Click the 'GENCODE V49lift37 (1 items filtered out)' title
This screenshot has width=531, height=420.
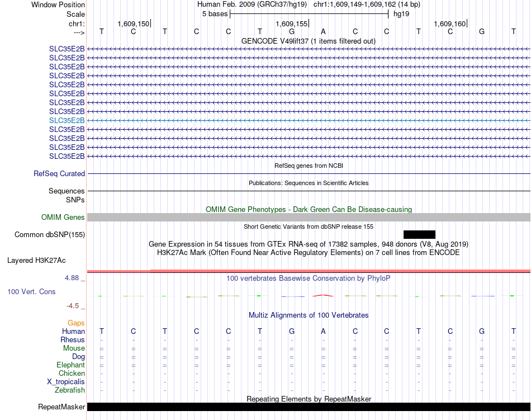pyautogui.click(x=308, y=41)
